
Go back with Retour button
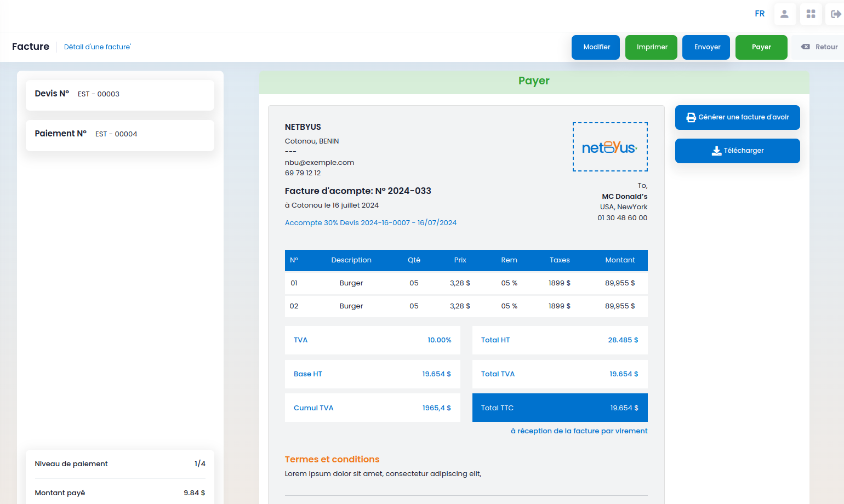pos(819,47)
